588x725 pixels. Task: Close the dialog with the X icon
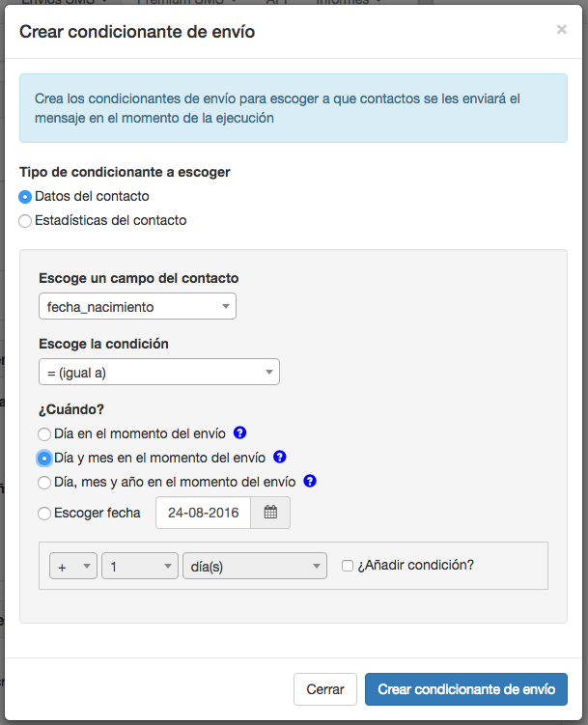click(562, 30)
